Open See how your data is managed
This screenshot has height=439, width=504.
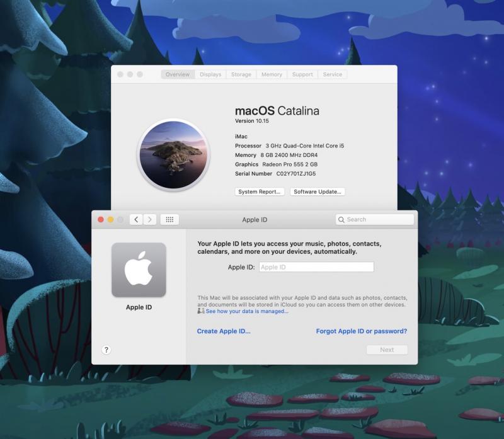247,311
